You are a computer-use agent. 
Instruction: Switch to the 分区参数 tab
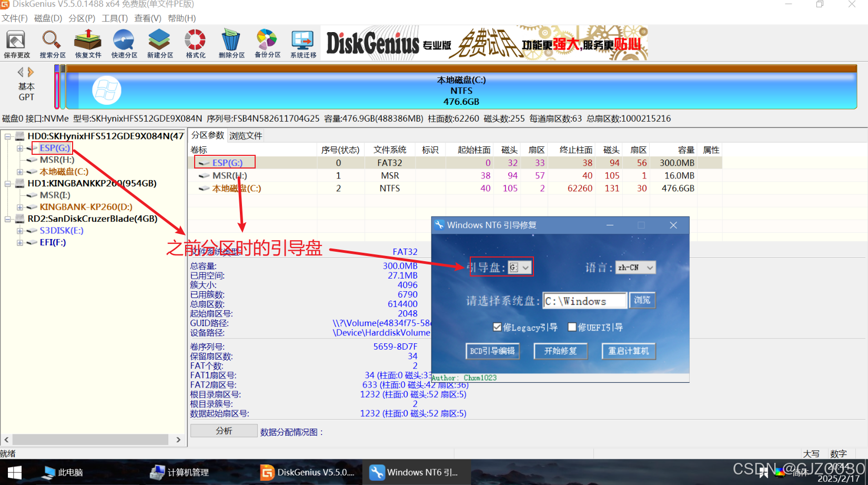pyautogui.click(x=207, y=135)
